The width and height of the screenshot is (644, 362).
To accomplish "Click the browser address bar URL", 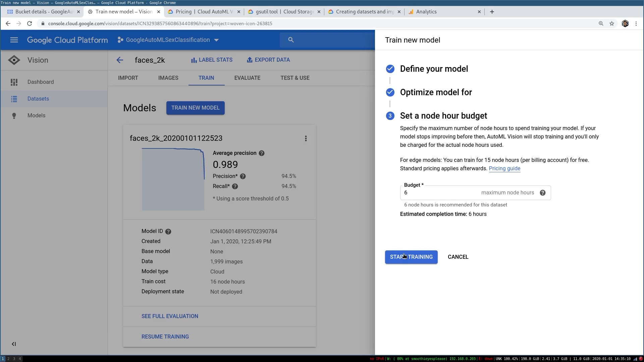I will [x=160, y=23].
